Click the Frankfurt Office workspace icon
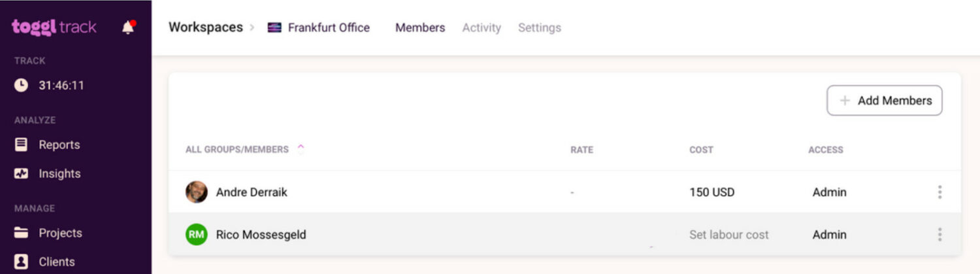 pyautogui.click(x=274, y=27)
